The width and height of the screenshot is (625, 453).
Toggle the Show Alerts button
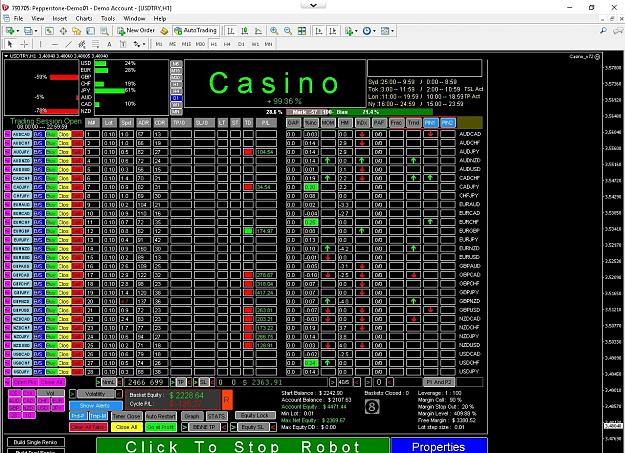tap(96, 406)
